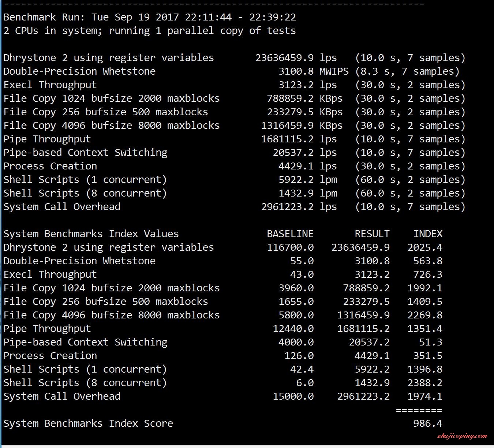Click Process Creation index 351.5
The image size is (494, 448).
click(x=428, y=356)
